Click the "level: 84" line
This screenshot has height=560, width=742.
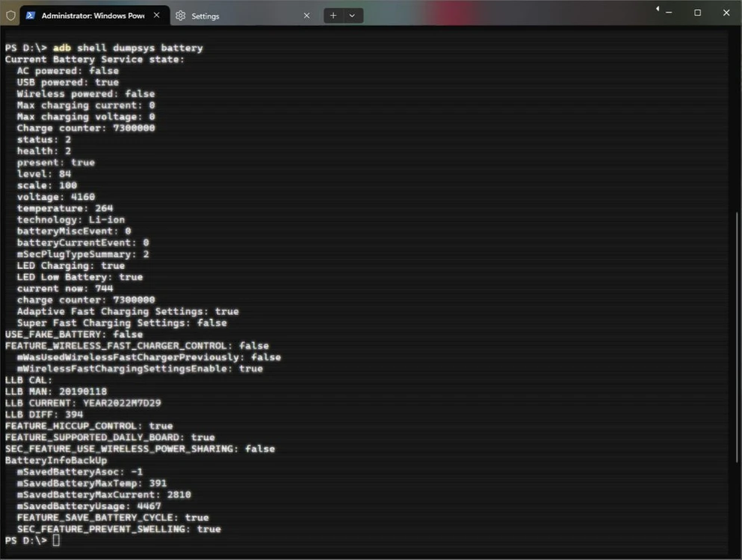44,174
